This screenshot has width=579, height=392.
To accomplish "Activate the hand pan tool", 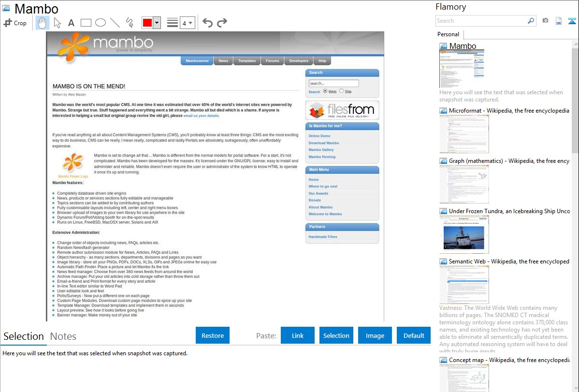I will (42, 23).
